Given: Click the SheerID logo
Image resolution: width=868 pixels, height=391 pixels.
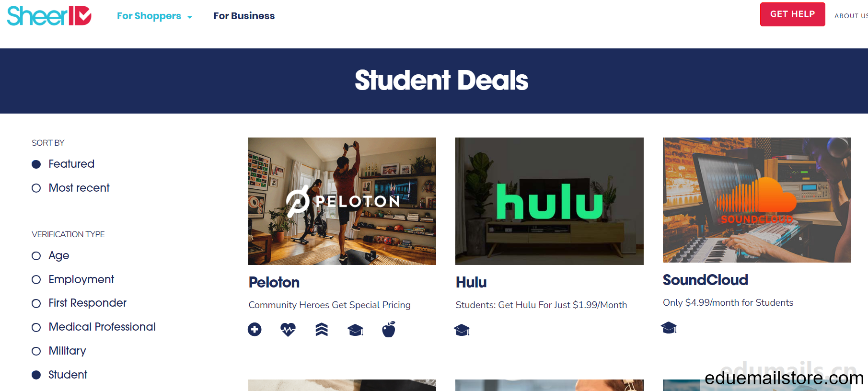Looking at the screenshot, I should (49, 15).
